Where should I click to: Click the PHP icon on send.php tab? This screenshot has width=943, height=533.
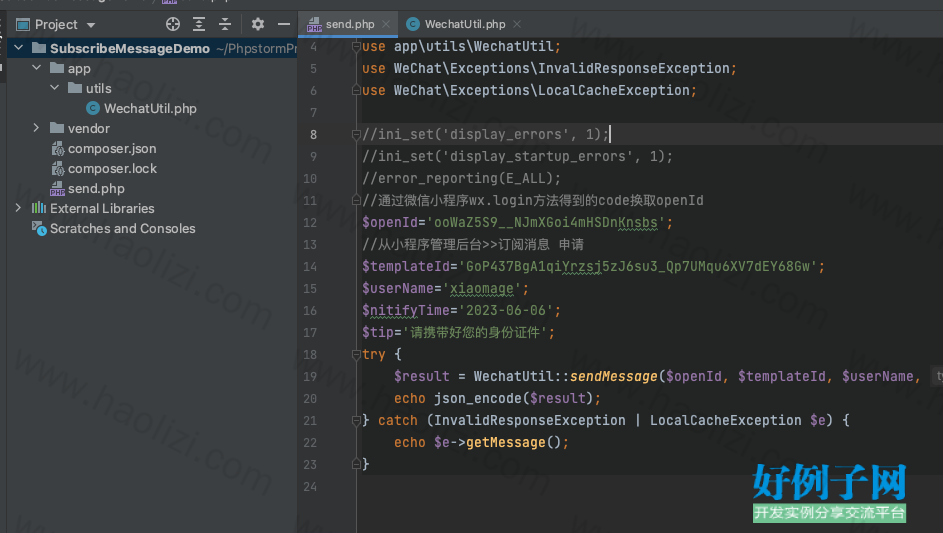(314, 25)
